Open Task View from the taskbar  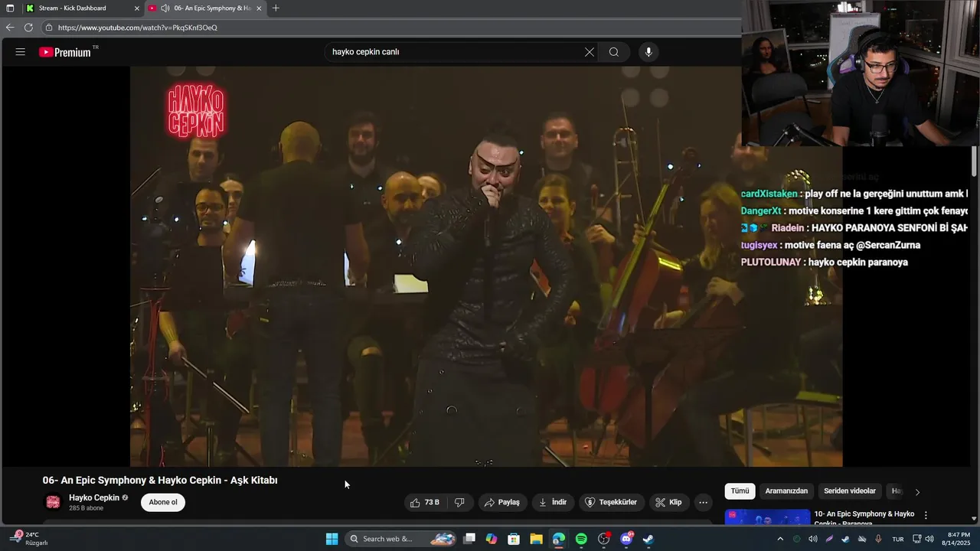pos(469,539)
